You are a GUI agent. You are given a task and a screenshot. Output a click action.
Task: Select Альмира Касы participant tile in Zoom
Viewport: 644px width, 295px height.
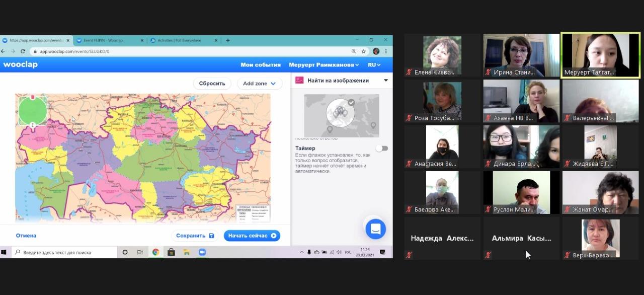521,239
